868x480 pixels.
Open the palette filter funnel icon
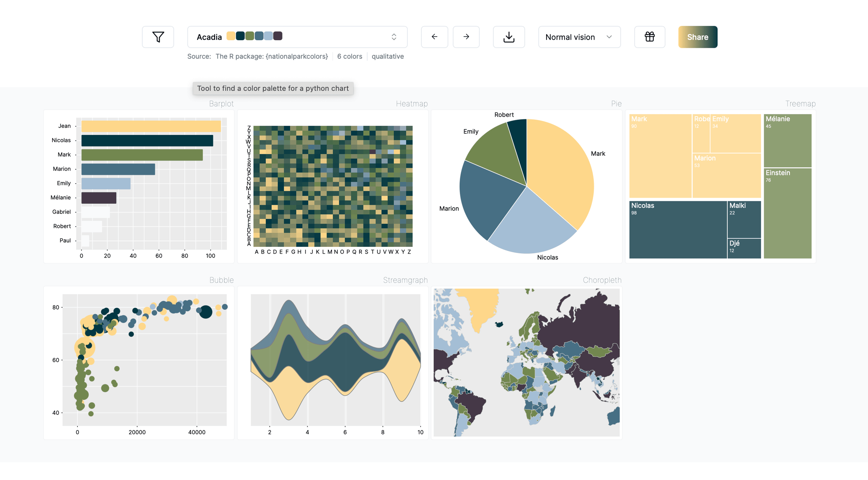pos(158,37)
